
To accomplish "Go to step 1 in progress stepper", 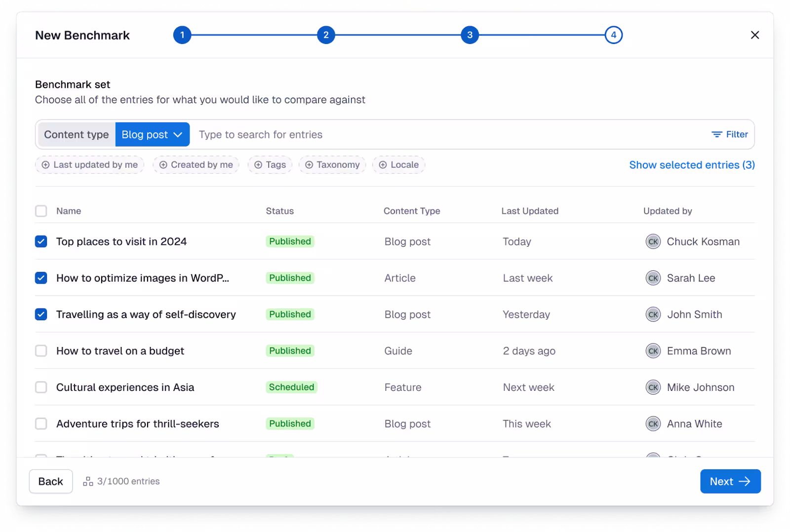I will pos(182,35).
